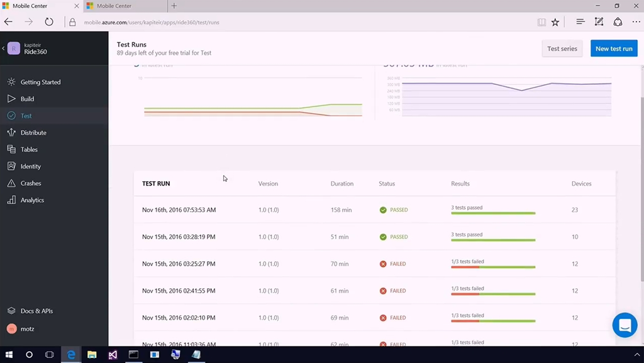Open the chat support bubble icon
This screenshot has width=644, height=363.
(625, 325)
